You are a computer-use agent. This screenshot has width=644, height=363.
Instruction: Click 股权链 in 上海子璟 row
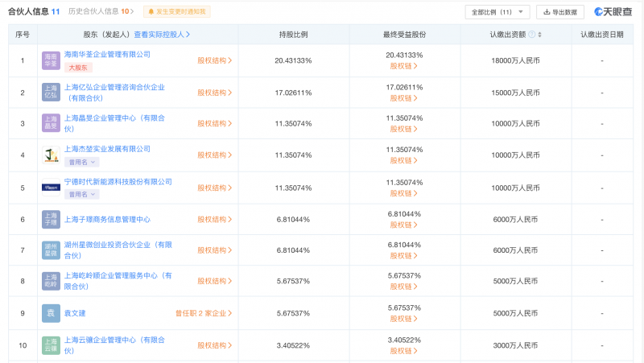[404, 225]
